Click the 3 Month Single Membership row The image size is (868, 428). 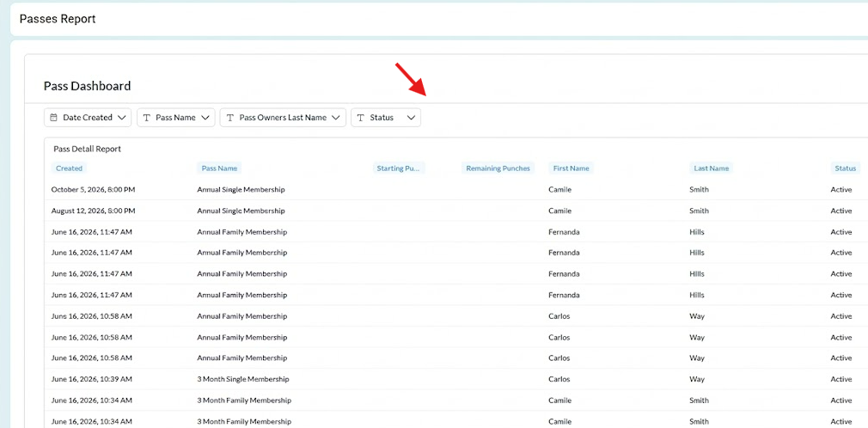[455, 379]
